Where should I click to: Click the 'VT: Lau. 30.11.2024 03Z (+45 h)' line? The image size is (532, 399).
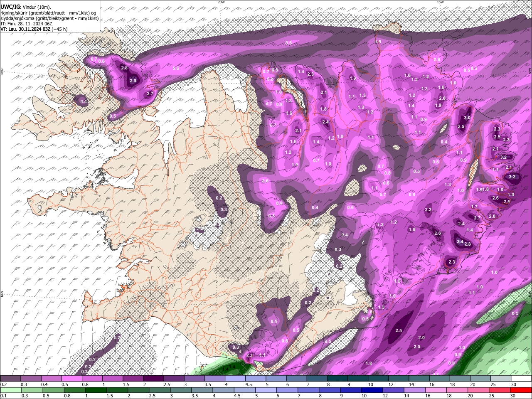point(34,29)
